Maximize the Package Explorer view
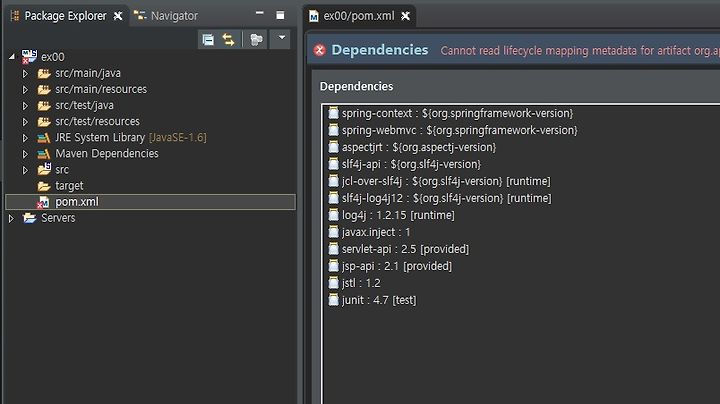Viewport: 720px width, 404px height. [x=280, y=15]
